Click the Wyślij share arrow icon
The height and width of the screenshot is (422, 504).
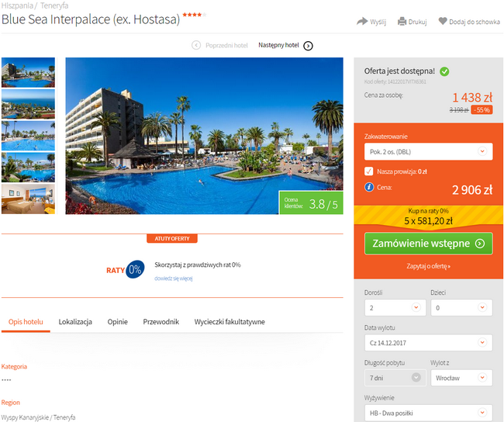(x=362, y=22)
